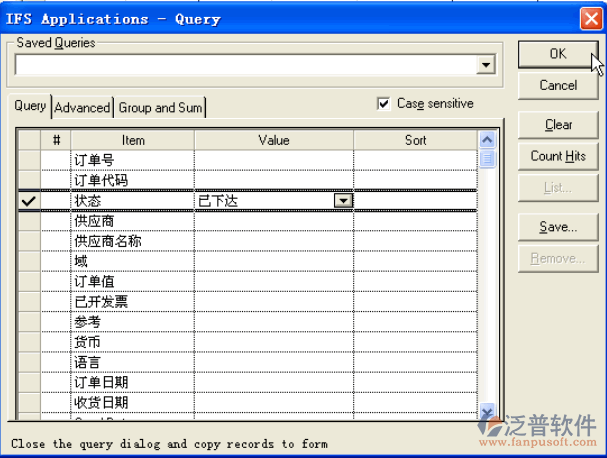Click the checkmark beside 状态 row
607x458 pixels.
point(29,201)
